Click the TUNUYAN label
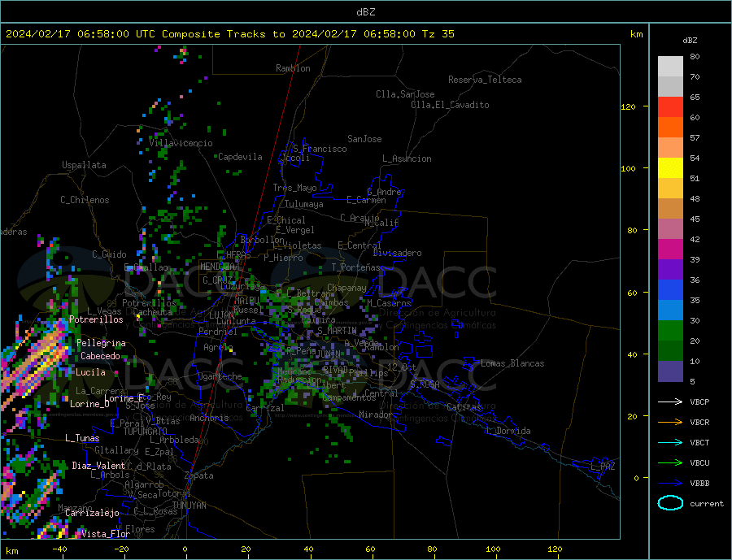This screenshot has height=560, width=732. tap(189, 506)
